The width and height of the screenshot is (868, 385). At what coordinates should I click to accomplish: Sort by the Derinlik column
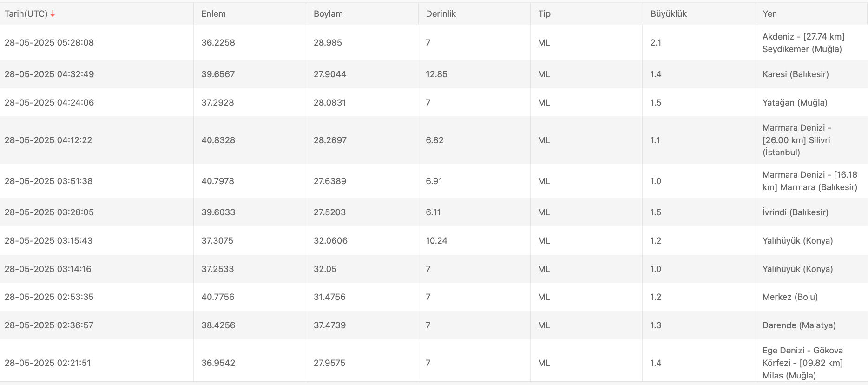click(441, 14)
